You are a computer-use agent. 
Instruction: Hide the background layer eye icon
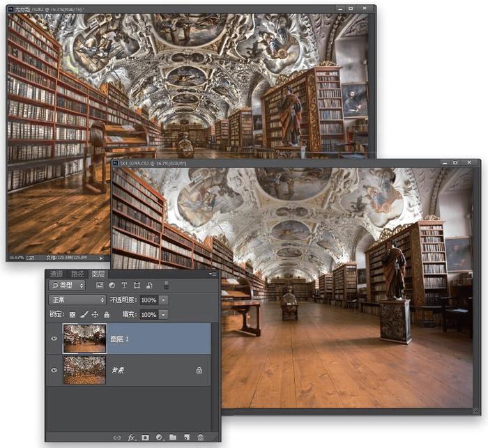(x=54, y=370)
